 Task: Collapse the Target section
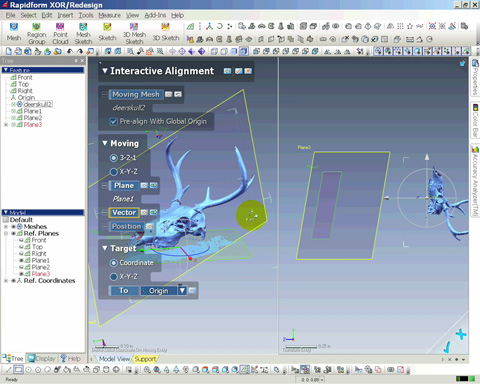click(x=105, y=248)
